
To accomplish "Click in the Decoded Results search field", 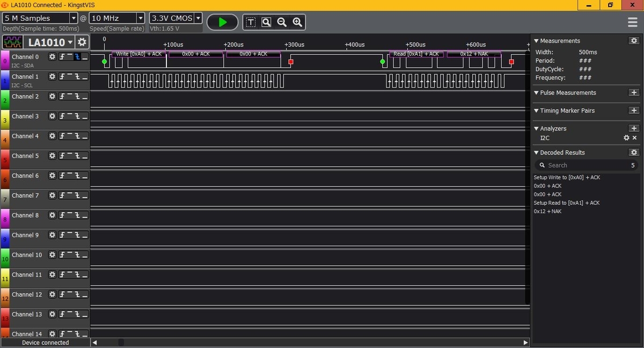I will 587,165.
